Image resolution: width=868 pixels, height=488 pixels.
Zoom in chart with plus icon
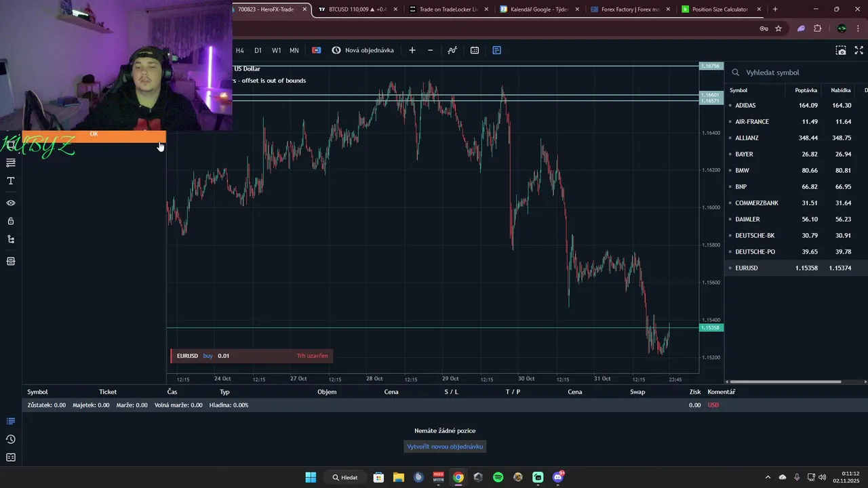(x=412, y=50)
